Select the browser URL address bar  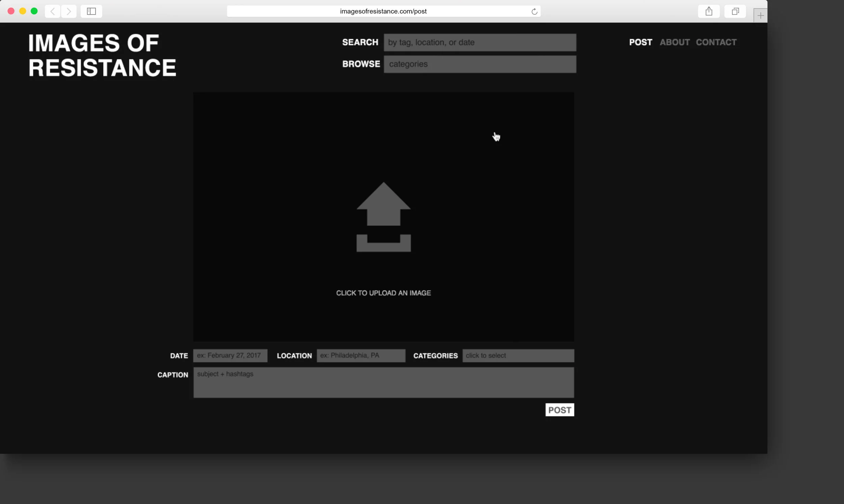click(x=383, y=11)
